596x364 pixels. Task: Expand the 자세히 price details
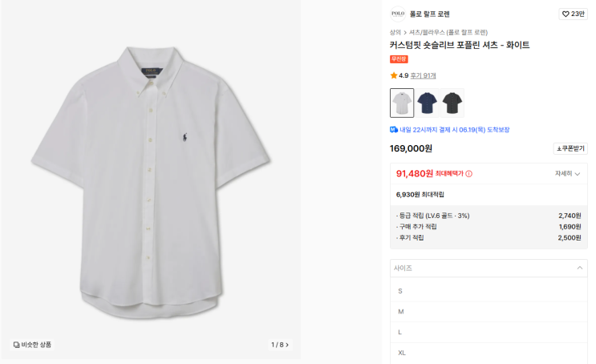(567, 173)
